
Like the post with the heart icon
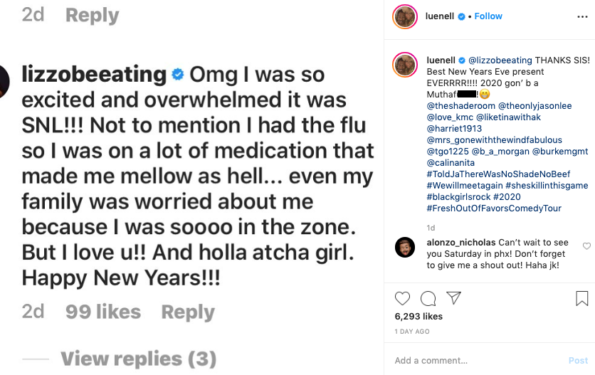tap(402, 298)
